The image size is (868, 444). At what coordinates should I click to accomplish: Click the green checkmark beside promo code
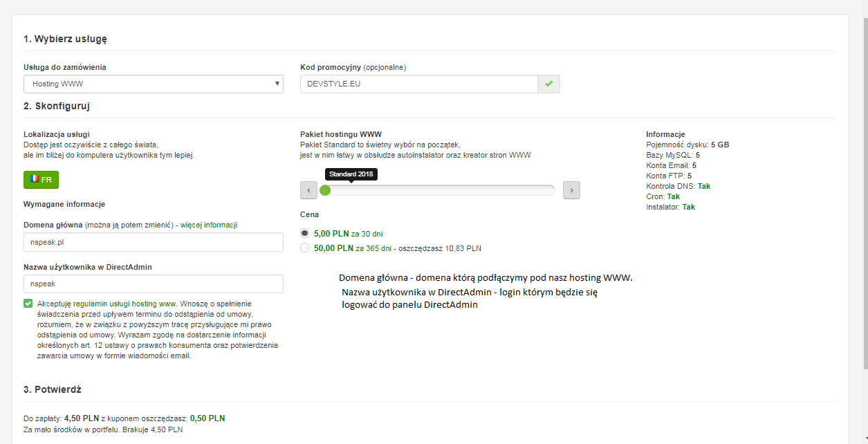pyautogui.click(x=549, y=84)
